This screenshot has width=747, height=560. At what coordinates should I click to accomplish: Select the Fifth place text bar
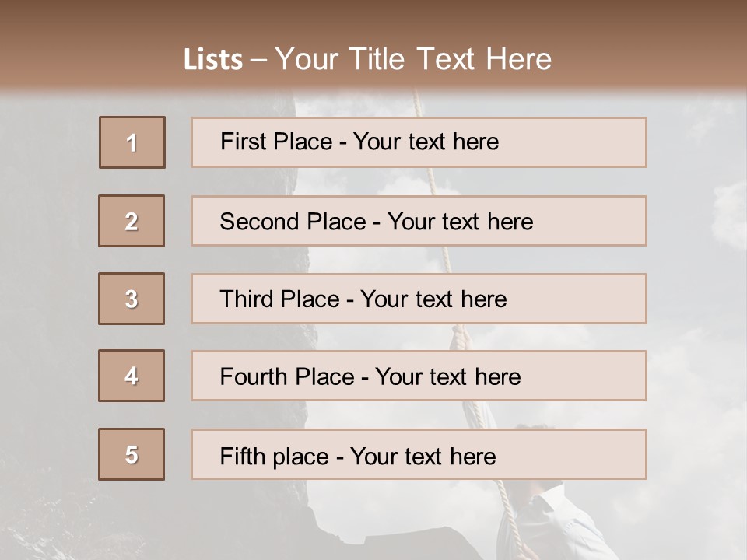(x=419, y=454)
